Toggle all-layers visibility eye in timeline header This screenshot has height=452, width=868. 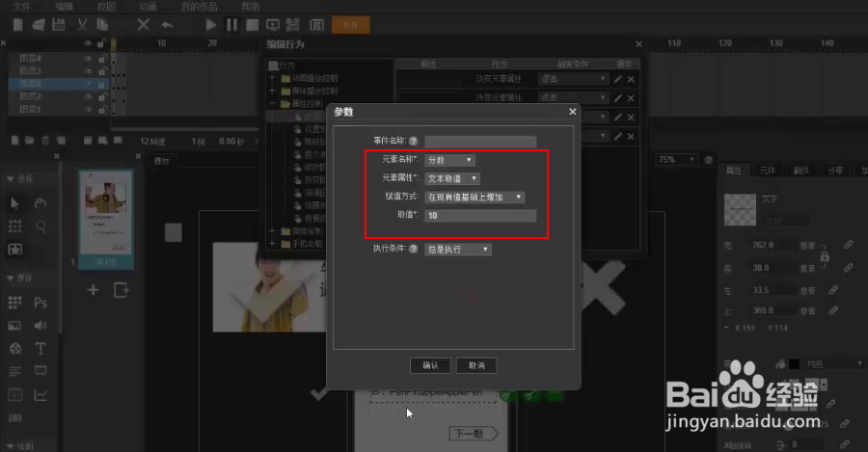coord(88,43)
